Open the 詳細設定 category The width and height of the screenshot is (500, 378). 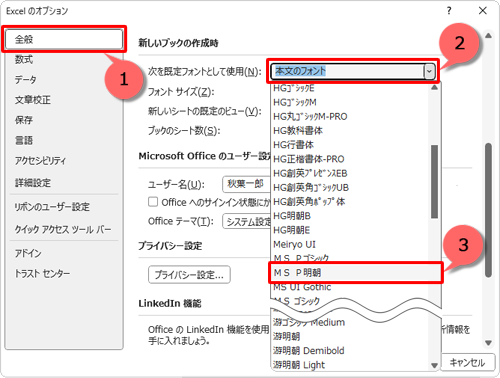[33, 183]
